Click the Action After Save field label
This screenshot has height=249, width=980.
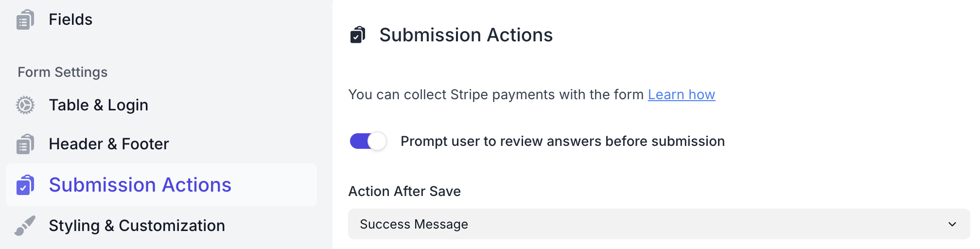(404, 192)
